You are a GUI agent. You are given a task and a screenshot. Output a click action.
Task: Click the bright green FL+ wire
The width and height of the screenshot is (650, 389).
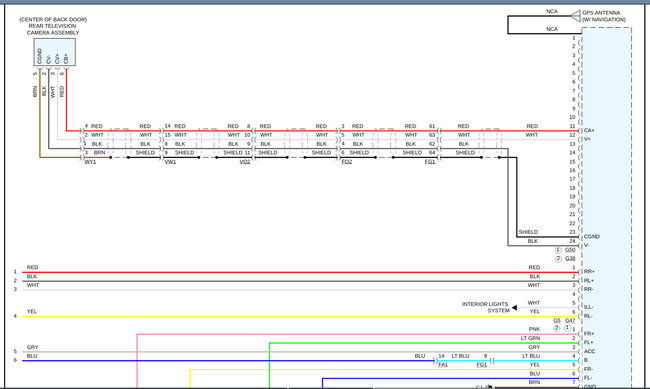423,343
